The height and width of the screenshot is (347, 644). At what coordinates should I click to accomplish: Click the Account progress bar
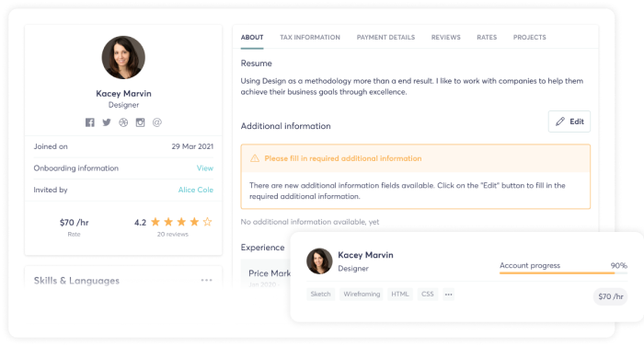[563, 272]
